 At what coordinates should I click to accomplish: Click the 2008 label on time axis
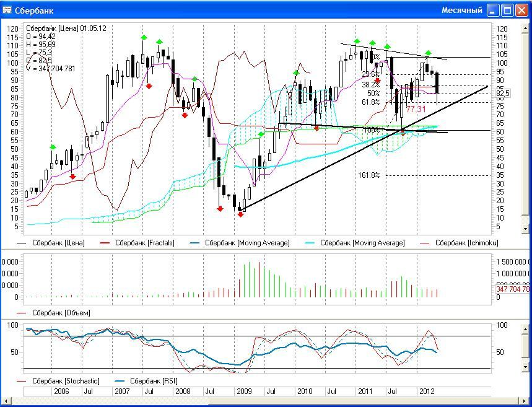tap(183, 392)
